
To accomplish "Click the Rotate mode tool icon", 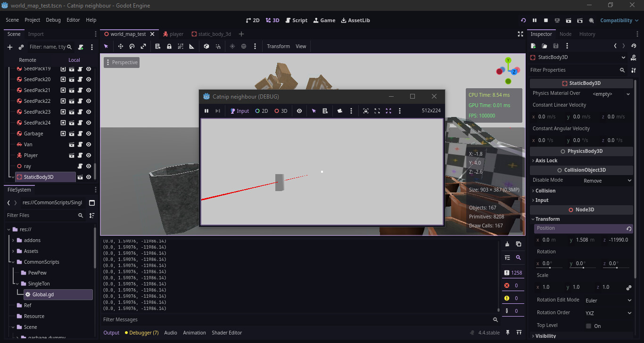I will pyautogui.click(x=132, y=46).
